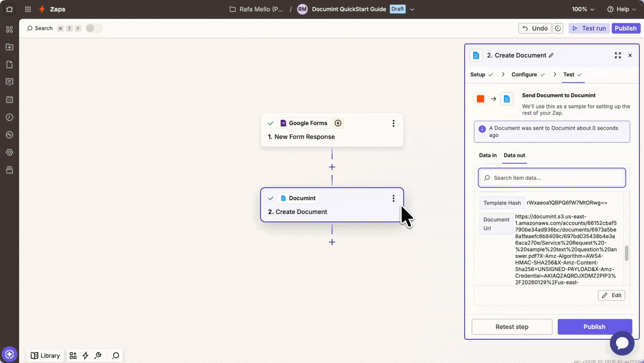Expand the Create Document panel to fullscreen

click(618, 55)
